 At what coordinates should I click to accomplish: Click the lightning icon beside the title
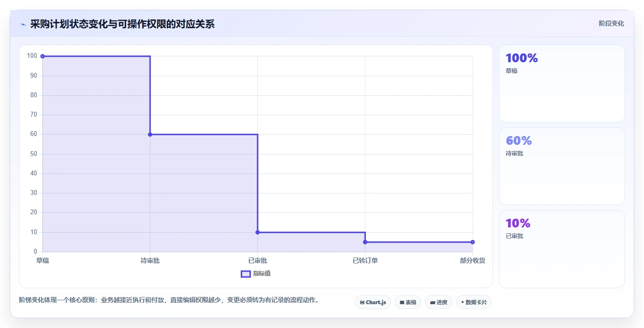coord(23,24)
